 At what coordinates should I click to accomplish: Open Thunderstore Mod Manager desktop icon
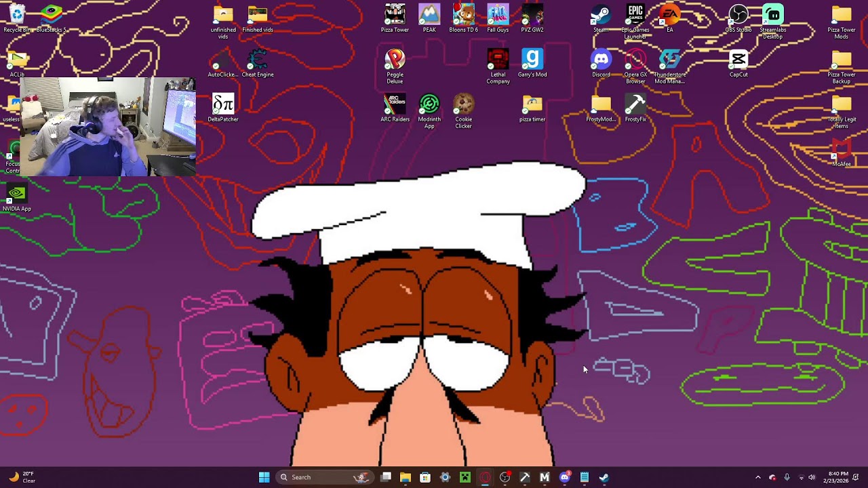click(670, 66)
